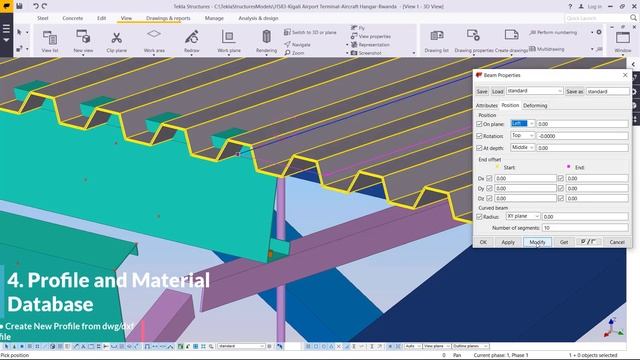Open the Window tool in ribbon
Screen dimensions: 640x360
(622, 41)
